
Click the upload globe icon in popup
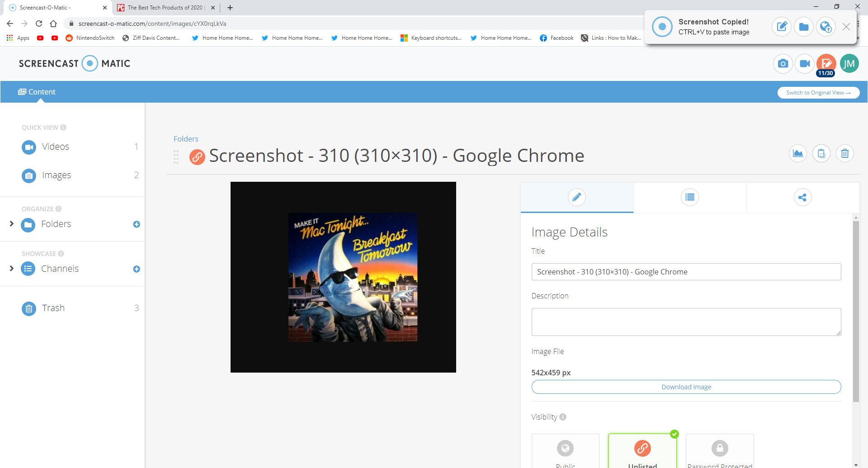[826, 27]
